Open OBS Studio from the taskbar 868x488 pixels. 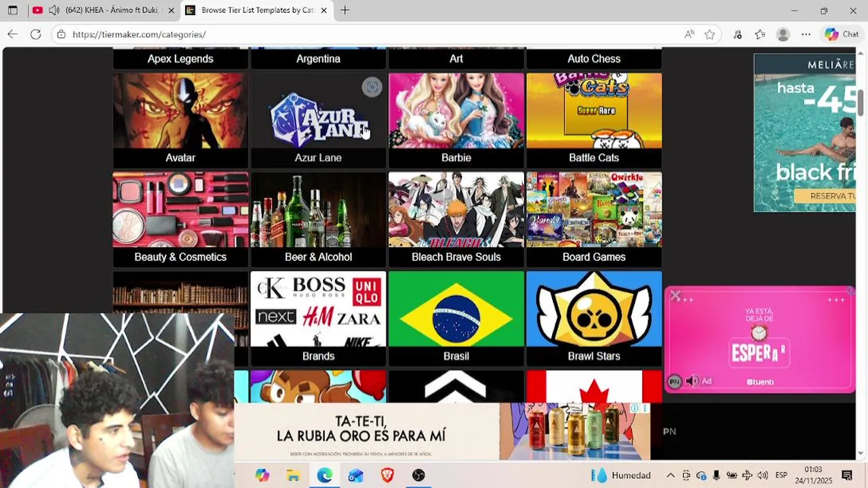point(418,475)
